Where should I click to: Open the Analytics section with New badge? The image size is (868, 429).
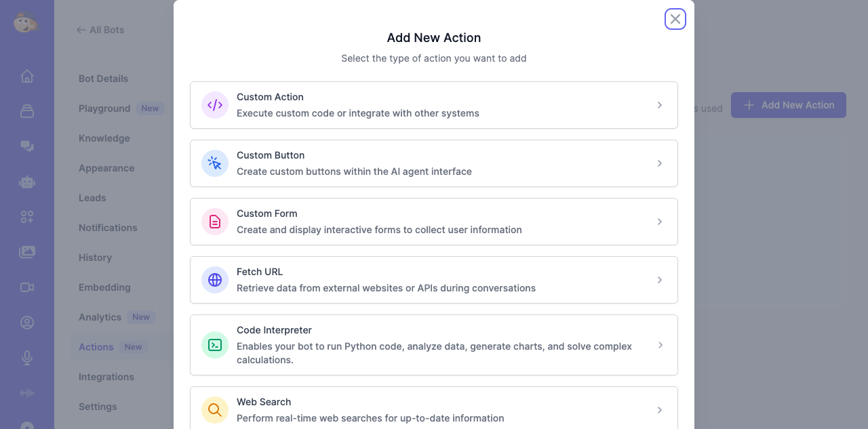[99, 317]
